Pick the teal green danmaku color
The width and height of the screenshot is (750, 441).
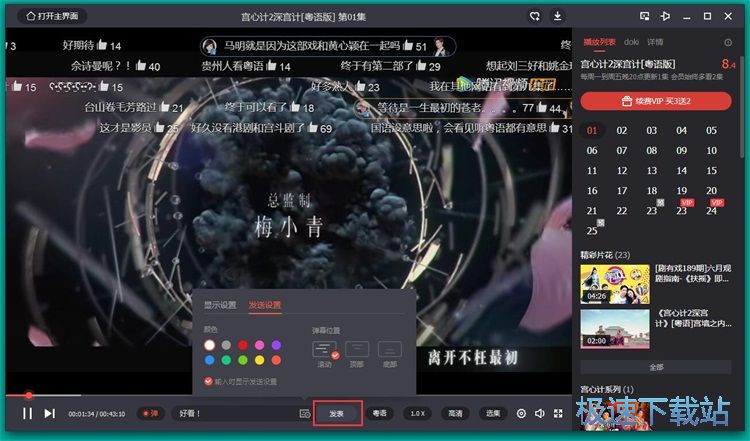coord(226,360)
